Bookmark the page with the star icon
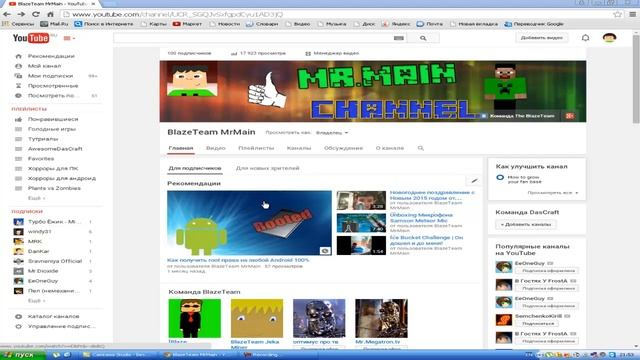Screen dimensions: 640x360 [x=618, y=14]
